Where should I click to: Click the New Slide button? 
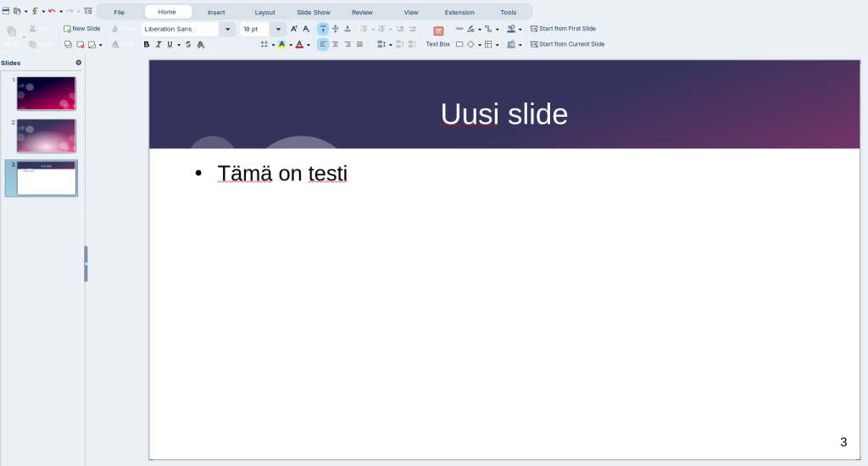click(82, 29)
